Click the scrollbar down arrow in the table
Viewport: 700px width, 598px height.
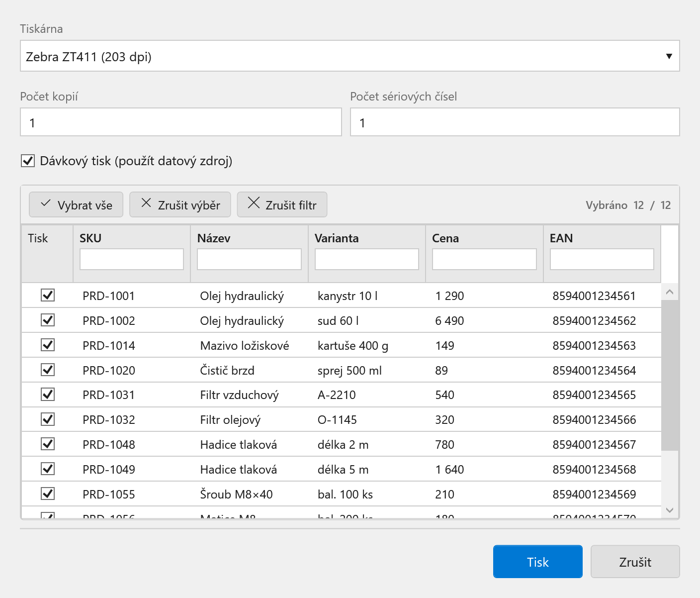pos(670,510)
